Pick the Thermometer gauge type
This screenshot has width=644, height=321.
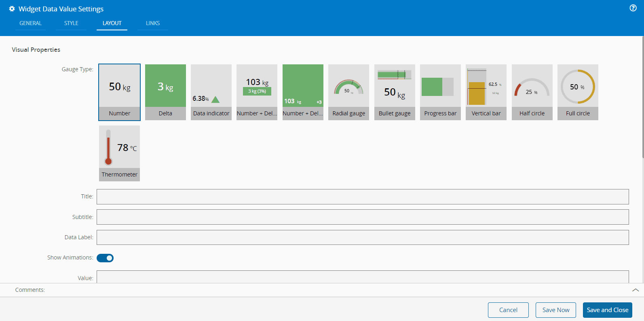coord(120,153)
